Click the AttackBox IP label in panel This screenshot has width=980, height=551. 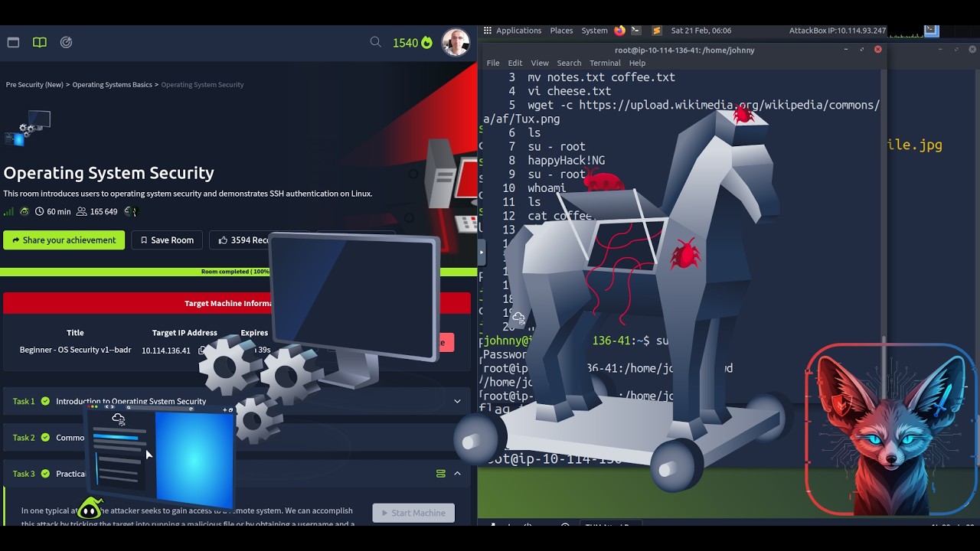[x=838, y=31]
